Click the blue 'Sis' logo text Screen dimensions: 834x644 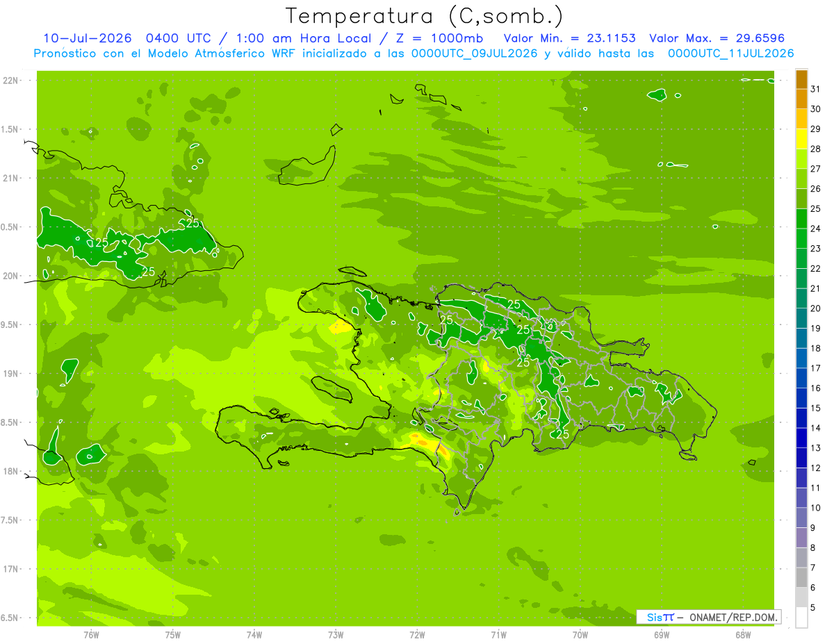pos(655,617)
